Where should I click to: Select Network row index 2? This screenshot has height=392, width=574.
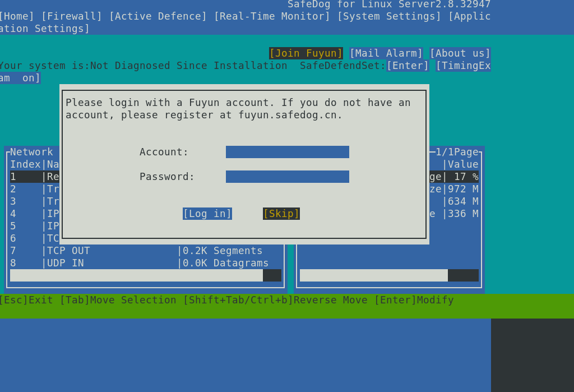tap(35, 189)
